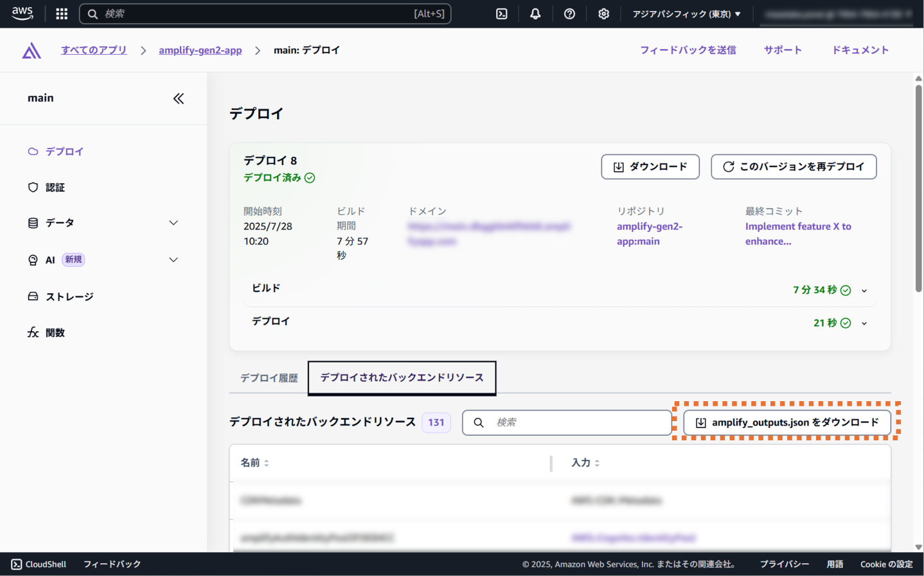Open Cookie の設定 in the footer
The height and width of the screenshot is (576, 924).
[x=887, y=564]
